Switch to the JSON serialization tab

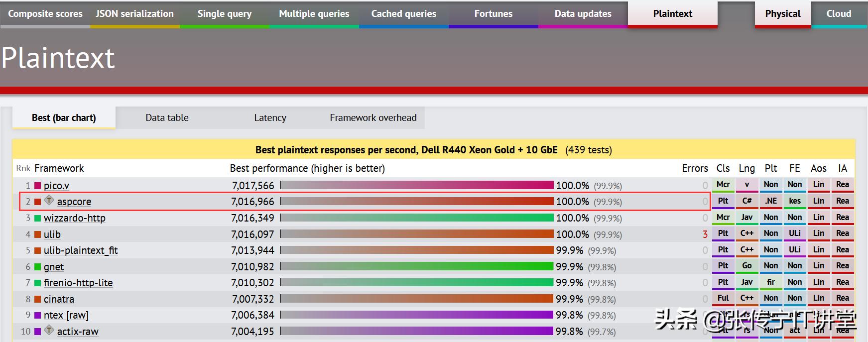pyautogui.click(x=135, y=14)
